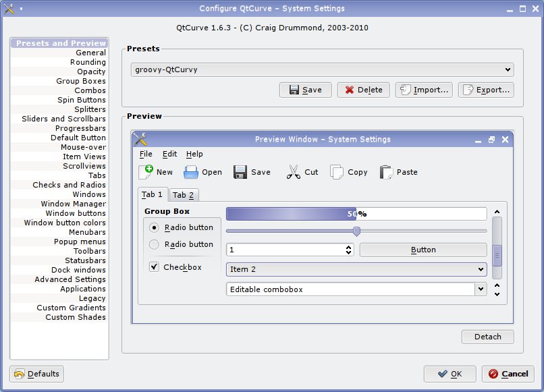This screenshot has height=392, width=544.
Task: Click the scrollbar up arrow in preview
Action: click(497, 212)
